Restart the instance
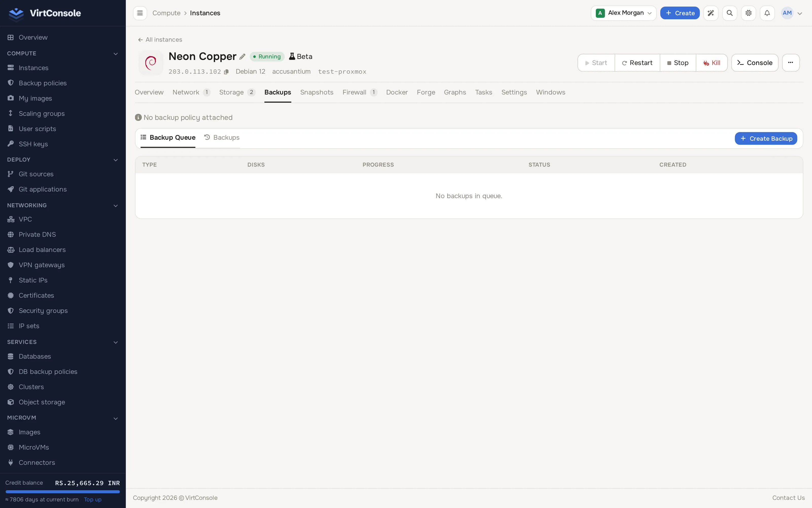812x508 pixels. click(637, 63)
